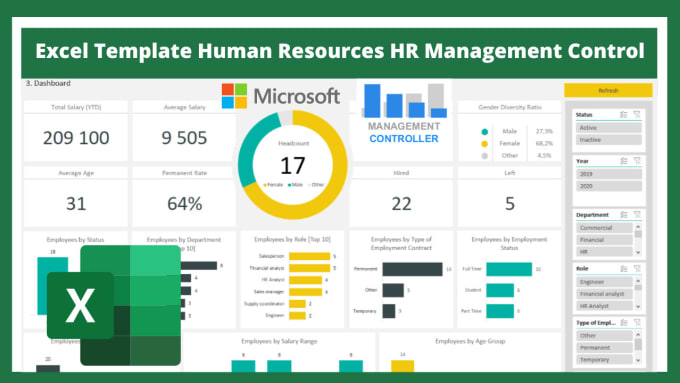
Task: Select Engineer in the Role slicer
Action: 604,282
